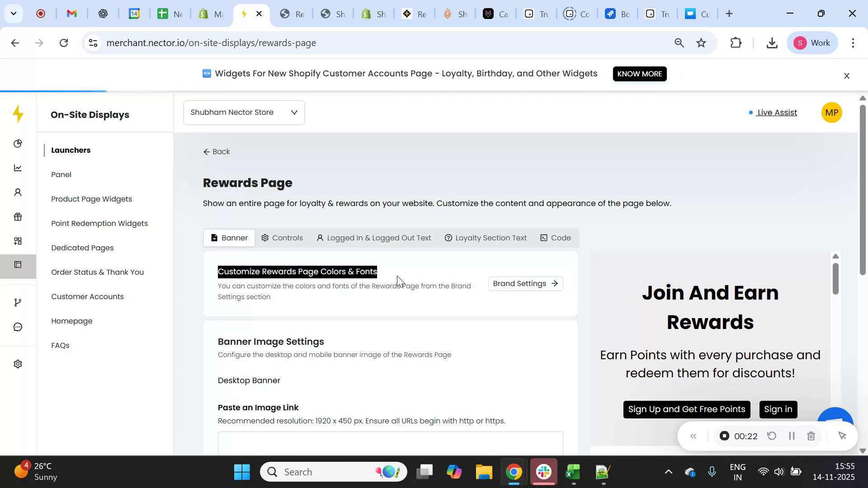Open the Code tab
Image resolution: width=868 pixels, height=488 pixels.
[x=556, y=237]
